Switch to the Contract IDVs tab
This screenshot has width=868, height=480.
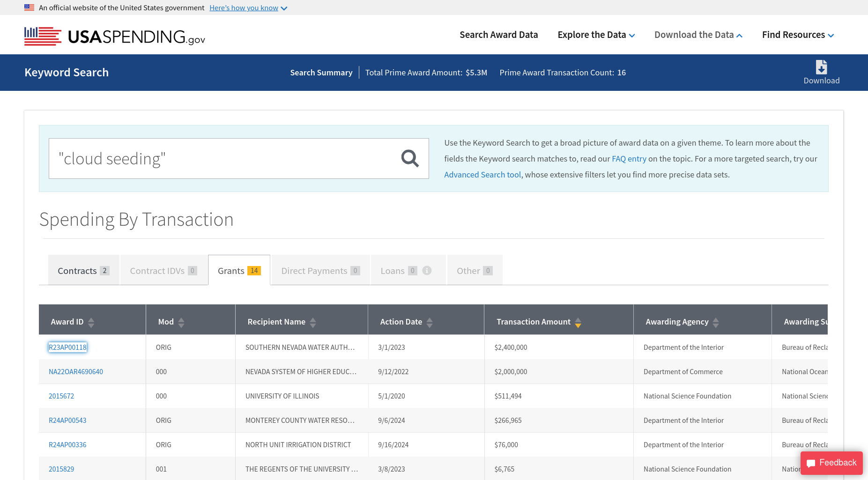[x=163, y=270]
